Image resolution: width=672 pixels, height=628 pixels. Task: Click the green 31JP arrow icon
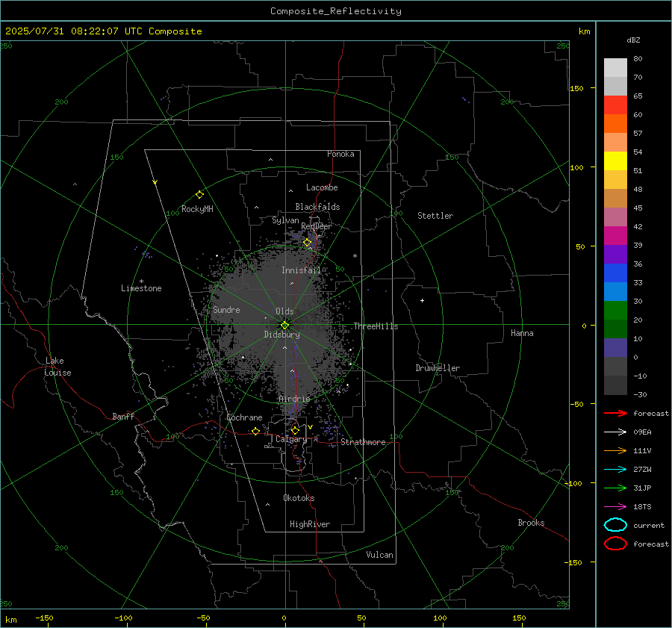pos(615,488)
